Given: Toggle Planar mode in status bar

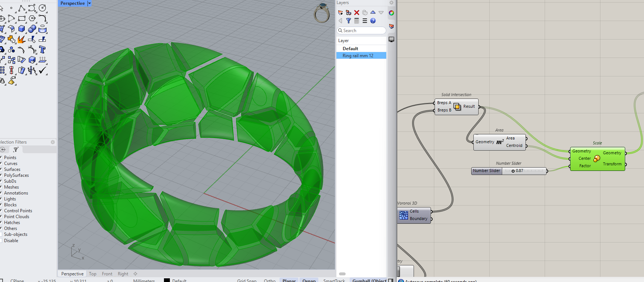Looking at the screenshot, I should coord(289,280).
